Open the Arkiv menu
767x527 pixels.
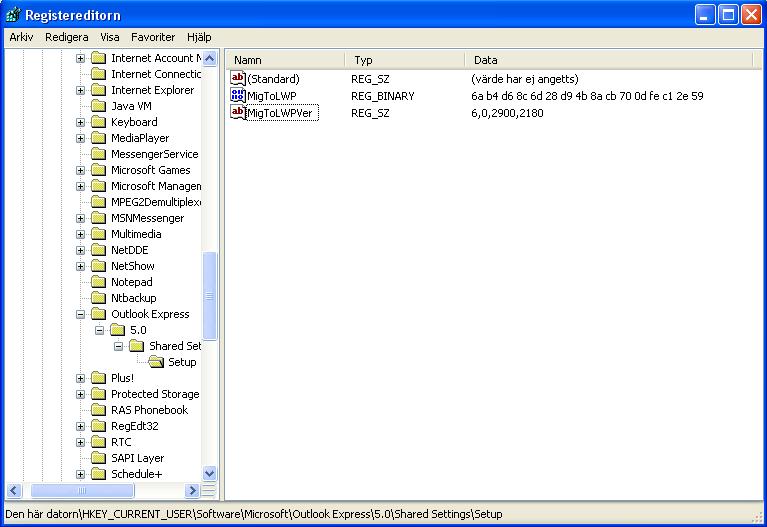(x=21, y=37)
